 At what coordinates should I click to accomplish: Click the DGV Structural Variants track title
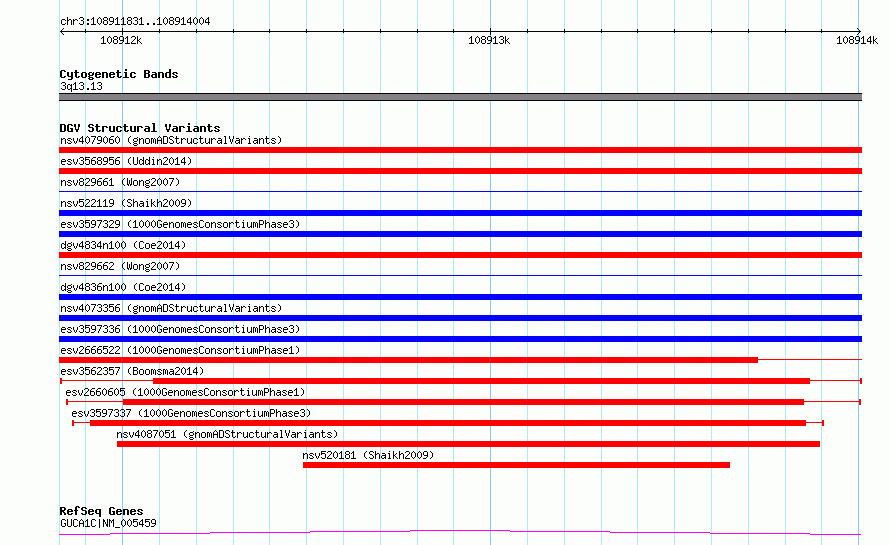pos(140,128)
